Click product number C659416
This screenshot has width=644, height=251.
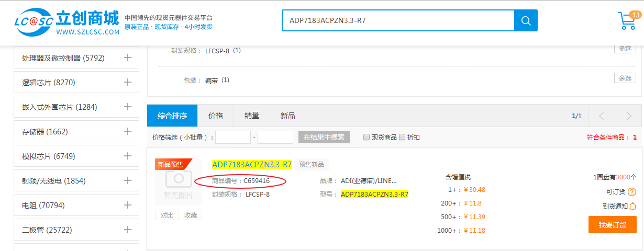(257, 181)
